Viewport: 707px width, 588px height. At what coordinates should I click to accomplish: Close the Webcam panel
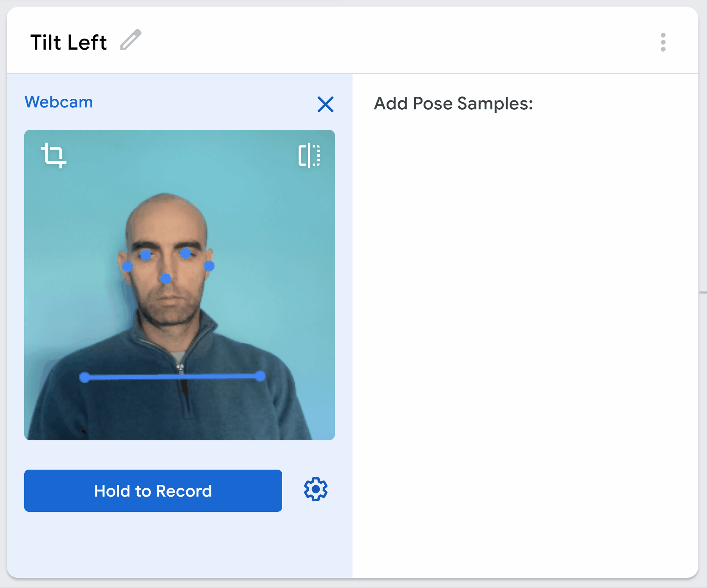pos(325,104)
